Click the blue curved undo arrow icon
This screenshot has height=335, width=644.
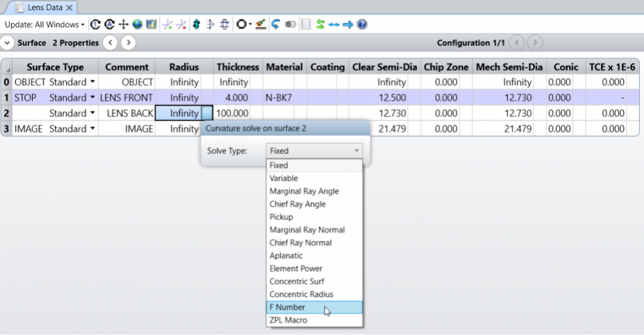tap(275, 24)
